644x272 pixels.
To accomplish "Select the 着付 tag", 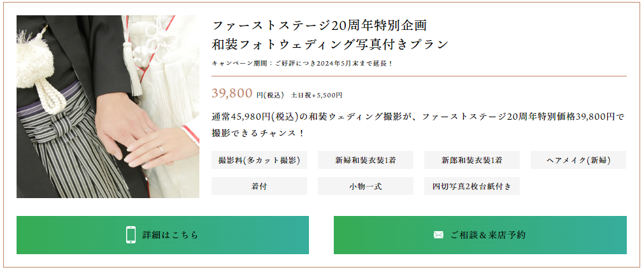I will [259, 186].
